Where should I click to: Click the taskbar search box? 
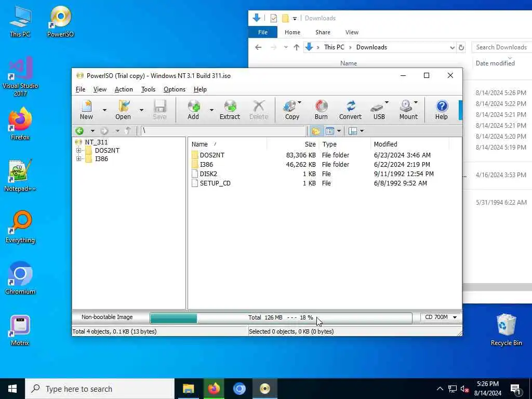100,389
